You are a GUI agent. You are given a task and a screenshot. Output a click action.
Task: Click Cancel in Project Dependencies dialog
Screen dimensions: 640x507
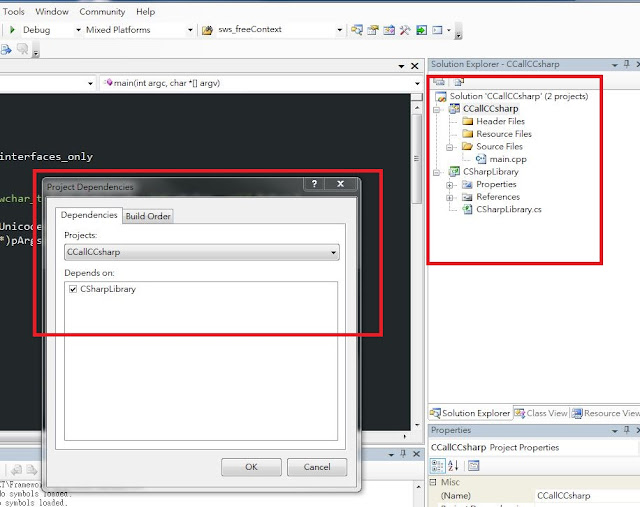(x=317, y=467)
